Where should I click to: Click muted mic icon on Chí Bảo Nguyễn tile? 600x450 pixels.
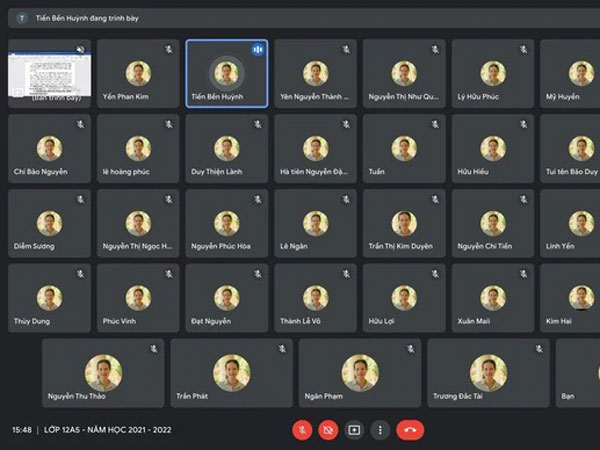point(80,124)
